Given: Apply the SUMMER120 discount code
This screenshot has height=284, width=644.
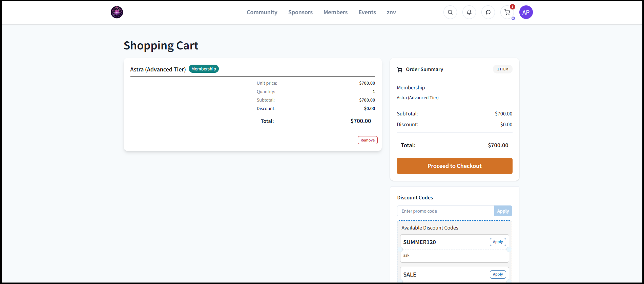Looking at the screenshot, I should [497, 242].
